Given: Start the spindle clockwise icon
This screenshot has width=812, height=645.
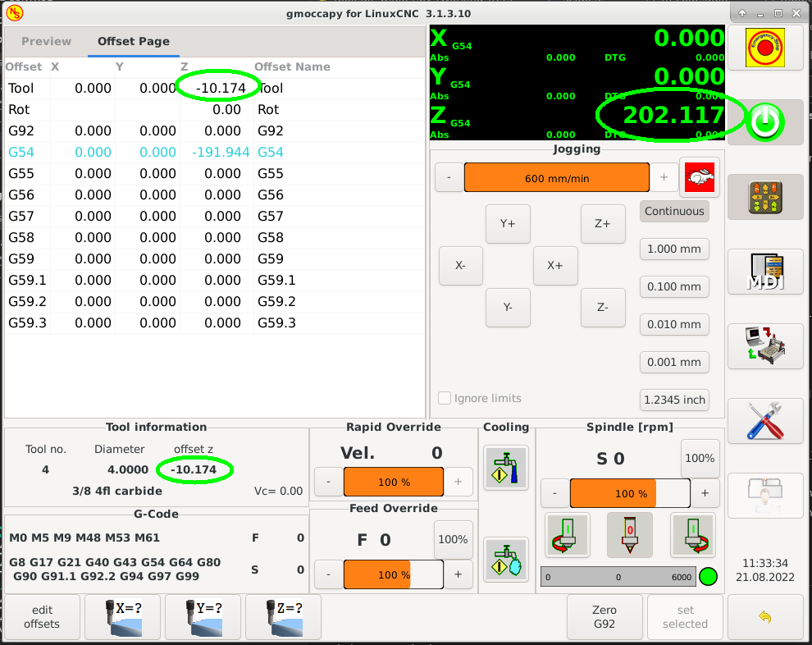Looking at the screenshot, I should [x=567, y=535].
